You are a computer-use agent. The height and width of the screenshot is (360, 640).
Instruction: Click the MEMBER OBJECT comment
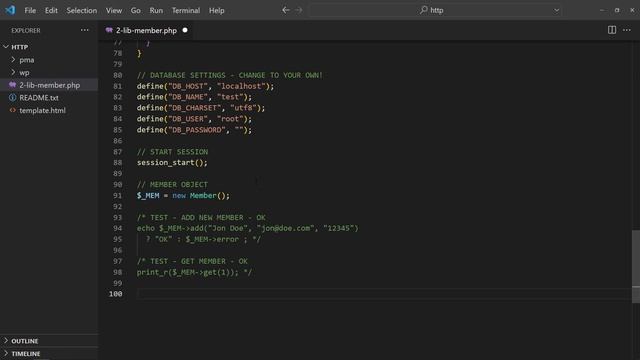click(172, 184)
